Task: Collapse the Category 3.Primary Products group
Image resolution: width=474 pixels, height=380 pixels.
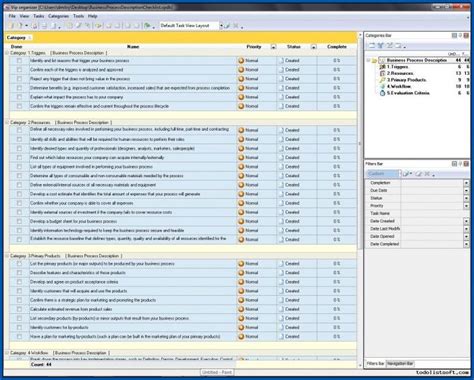Action: (7, 256)
